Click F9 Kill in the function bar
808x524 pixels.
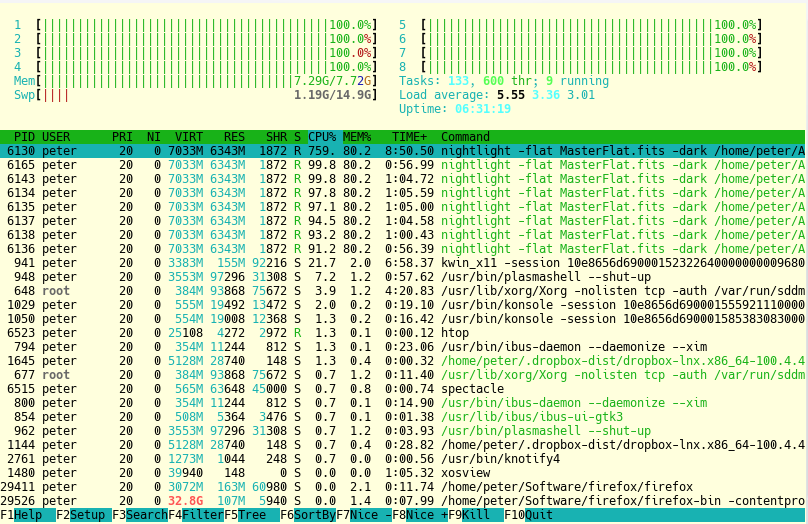[476, 515]
